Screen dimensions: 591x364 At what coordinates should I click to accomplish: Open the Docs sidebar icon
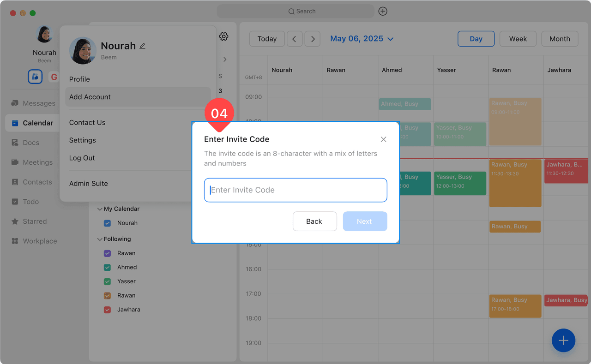click(x=15, y=143)
